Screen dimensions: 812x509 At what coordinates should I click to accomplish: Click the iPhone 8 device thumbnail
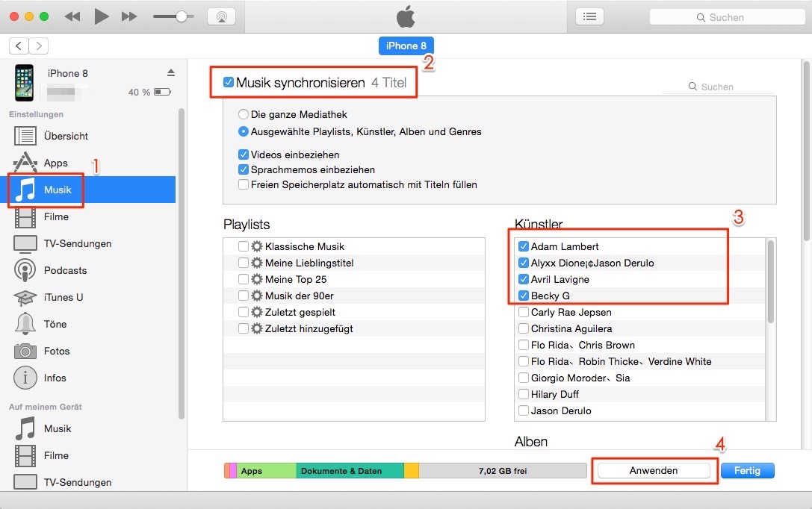point(25,83)
